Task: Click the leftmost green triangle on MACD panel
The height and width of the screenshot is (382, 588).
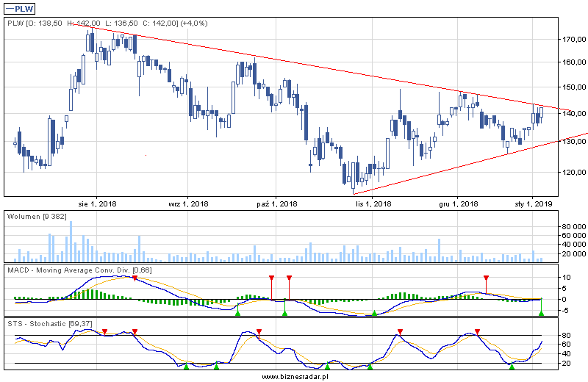Action: click(237, 314)
